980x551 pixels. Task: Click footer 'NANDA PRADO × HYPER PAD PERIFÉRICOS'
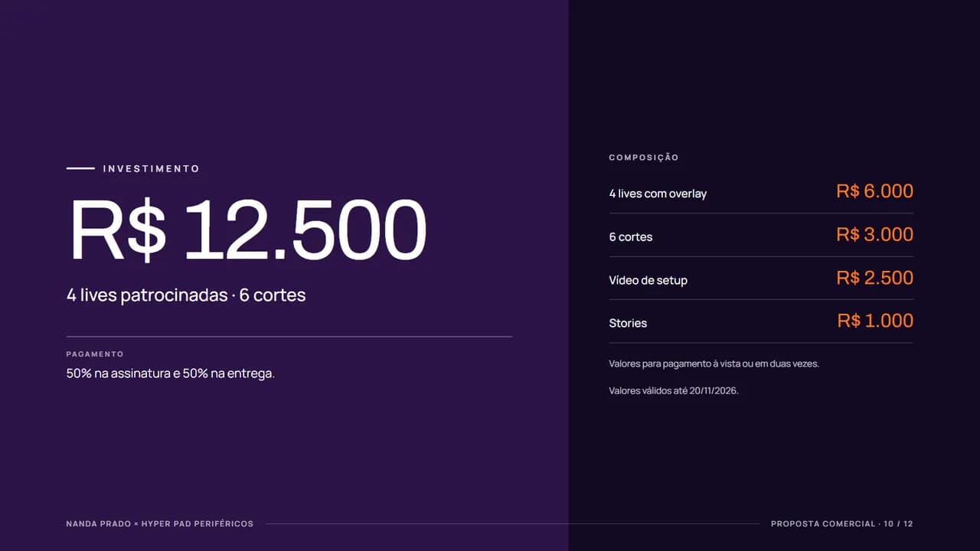pyautogui.click(x=160, y=524)
